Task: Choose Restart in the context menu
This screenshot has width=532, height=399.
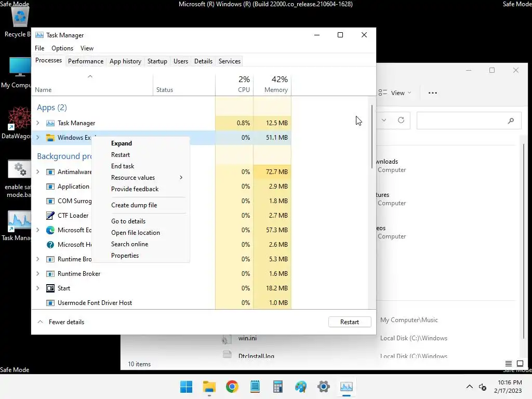Action: 121,155
